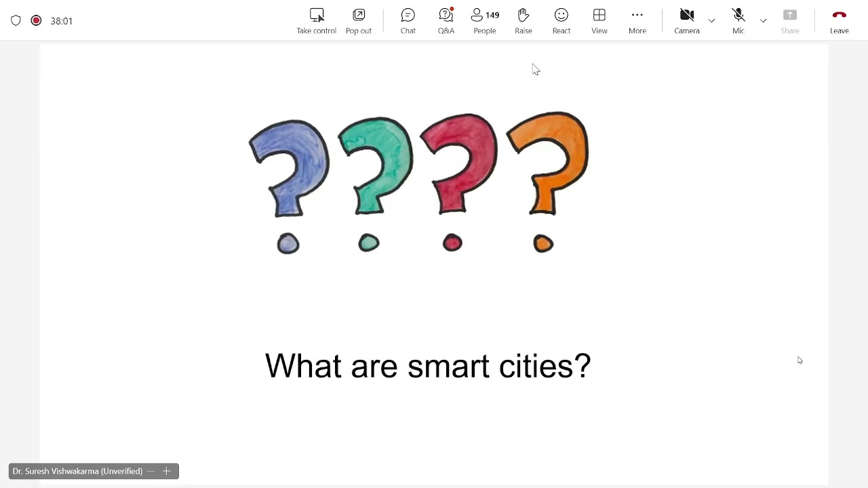The height and width of the screenshot is (488, 868).
Task: Zoom out using the minus icon beside presenter name
Action: [151, 471]
